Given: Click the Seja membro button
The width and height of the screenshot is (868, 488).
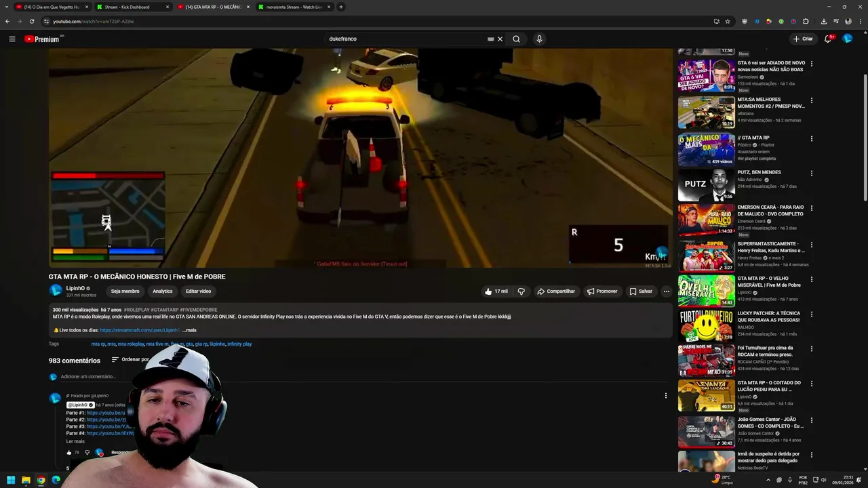Looking at the screenshot, I should pos(125,291).
